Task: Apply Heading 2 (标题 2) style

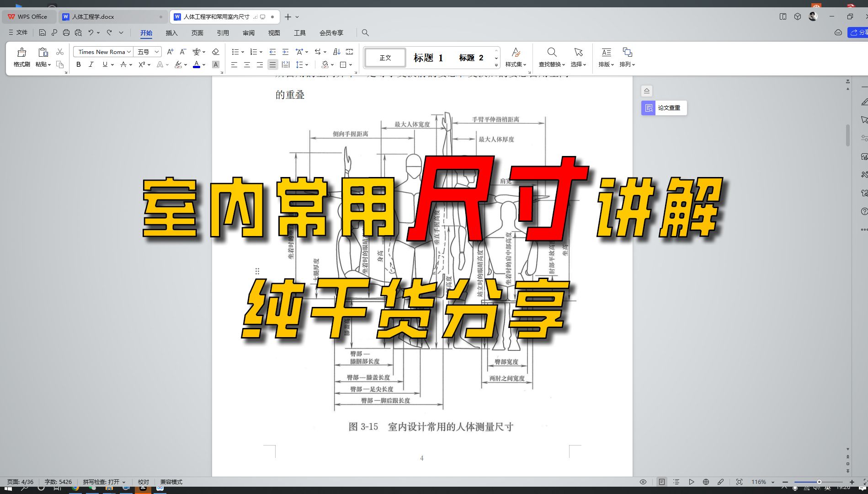Action: [471, 58]
